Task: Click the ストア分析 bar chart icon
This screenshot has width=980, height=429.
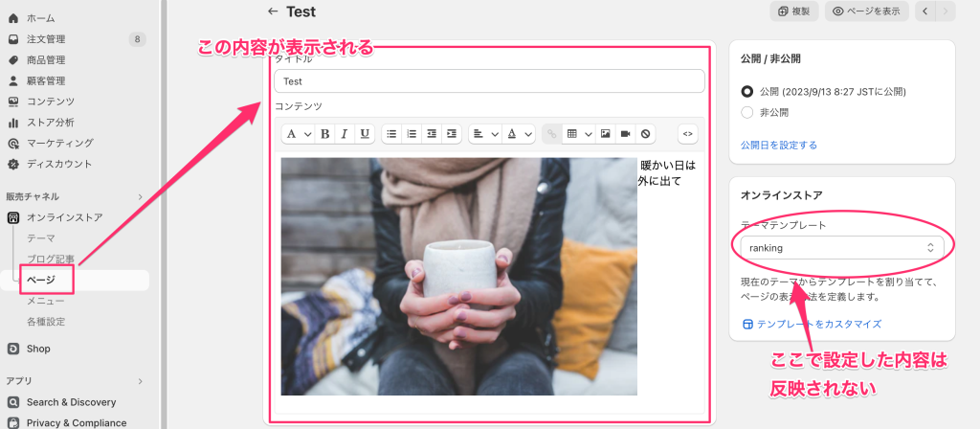Action: click(13, 122)
